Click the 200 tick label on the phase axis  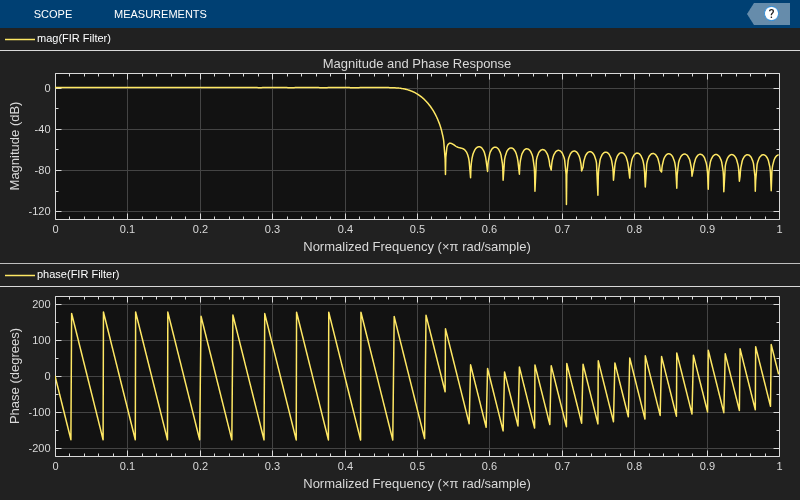point(41,305)
